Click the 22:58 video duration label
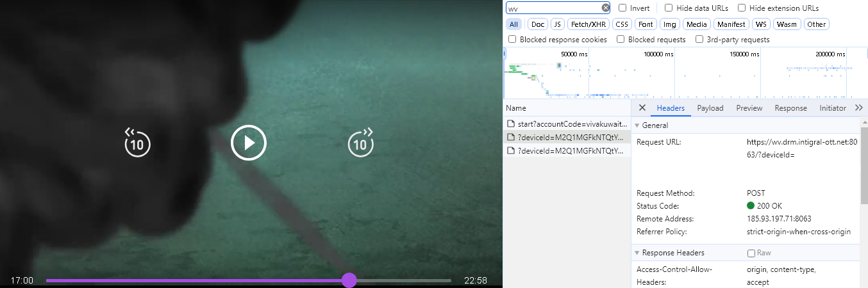 tap(475, 280)
